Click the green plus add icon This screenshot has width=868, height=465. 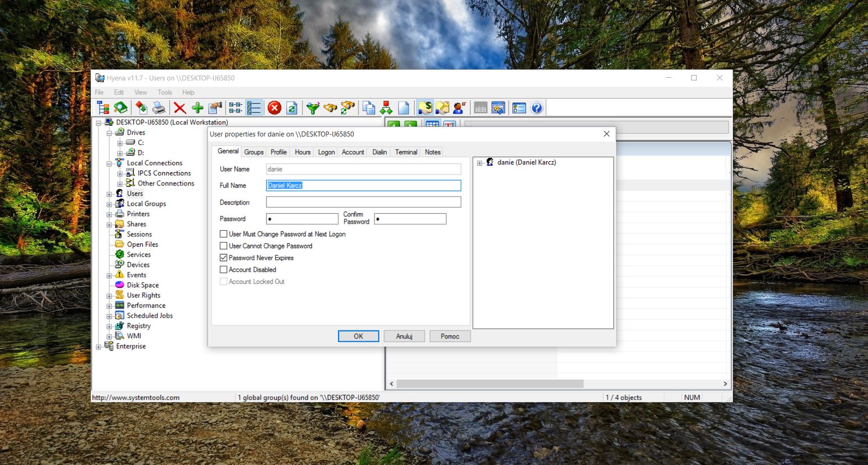pyautogui.click(x=197, y=107)
